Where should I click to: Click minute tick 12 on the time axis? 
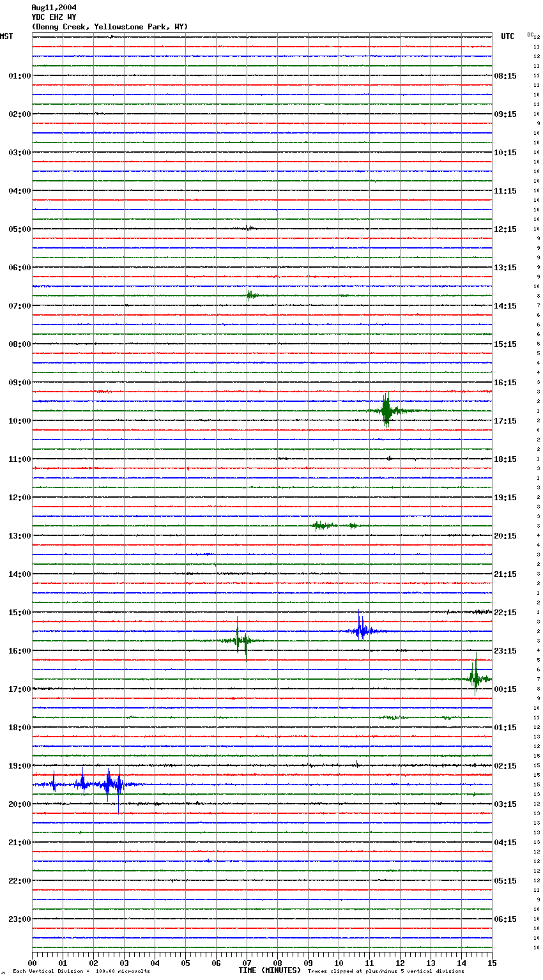pos(400,963)
